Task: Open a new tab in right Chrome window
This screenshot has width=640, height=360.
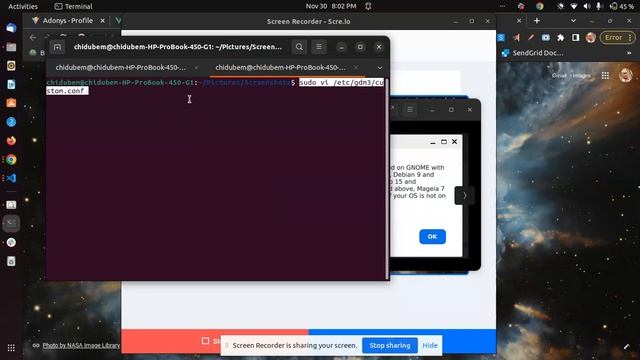Action: pos(537,20)
